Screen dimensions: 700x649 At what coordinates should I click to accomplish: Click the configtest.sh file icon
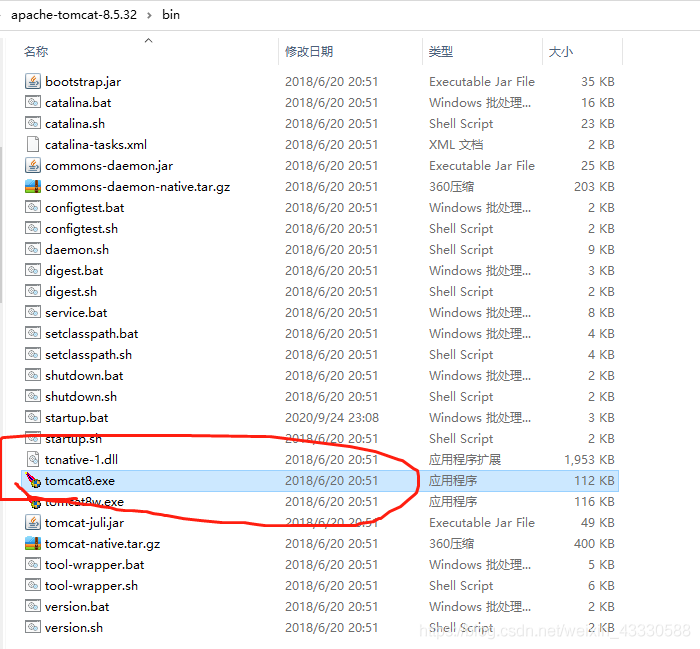(33, 228)
